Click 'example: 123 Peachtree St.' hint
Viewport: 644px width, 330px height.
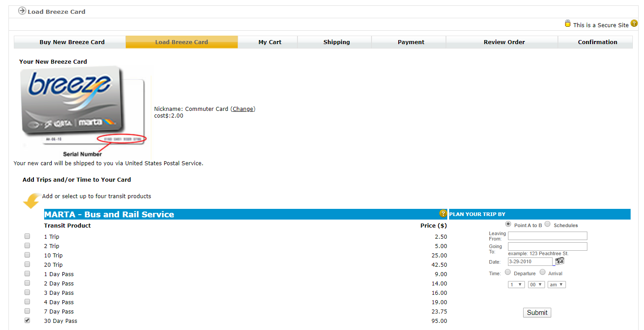[x=538, y=254]
